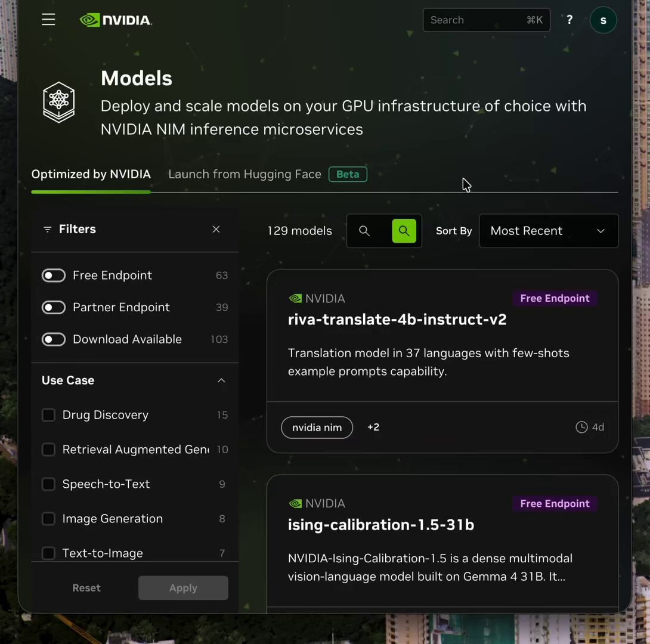Click NVIDIA publisher logo on riva-translate card

tap(295, 298)
